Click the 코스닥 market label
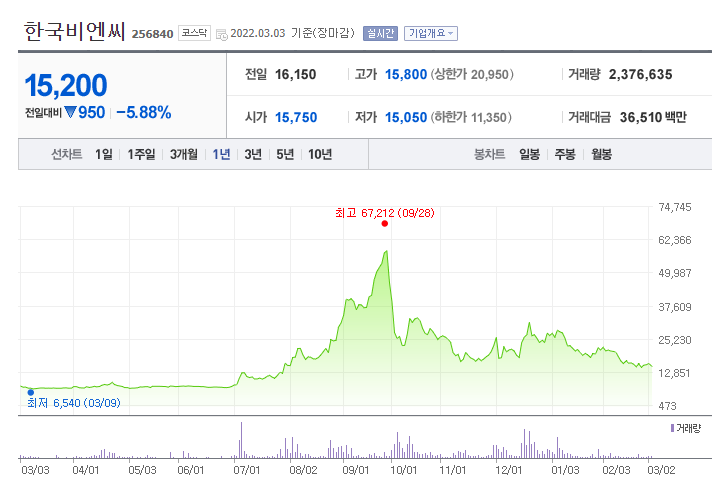712x487 pixels. (194, 33)
